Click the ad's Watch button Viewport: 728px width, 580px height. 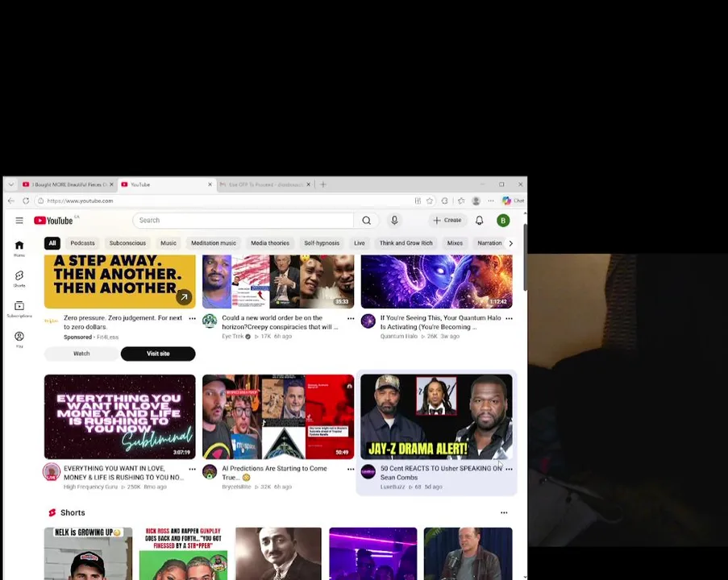pyautogui.click(x=81, y=354)
